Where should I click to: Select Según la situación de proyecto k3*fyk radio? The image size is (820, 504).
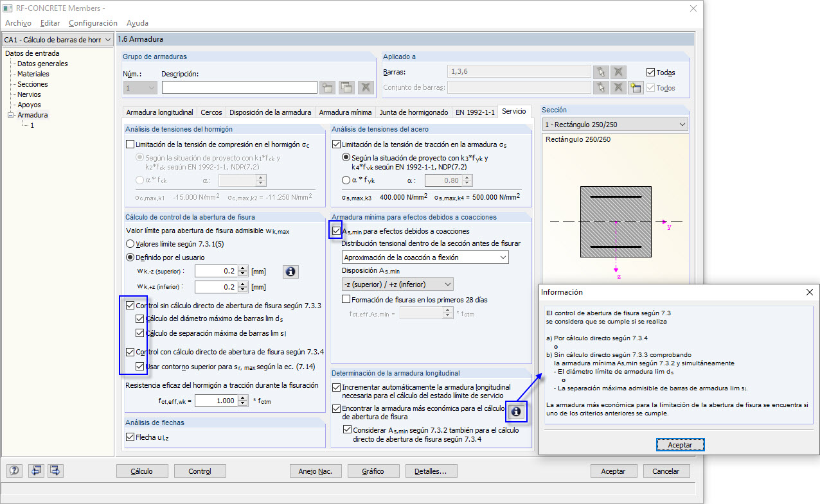pos(346,157)
